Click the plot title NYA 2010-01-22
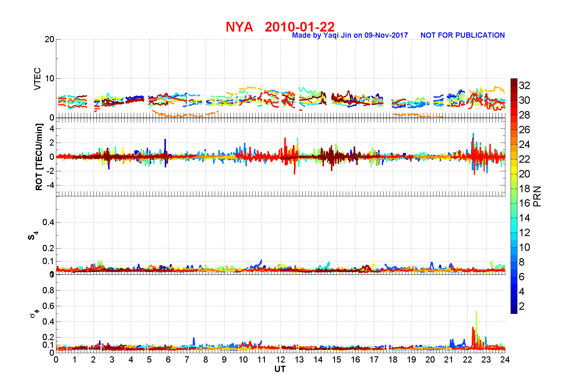Viewport: 561px width, 392px height. 280,27
